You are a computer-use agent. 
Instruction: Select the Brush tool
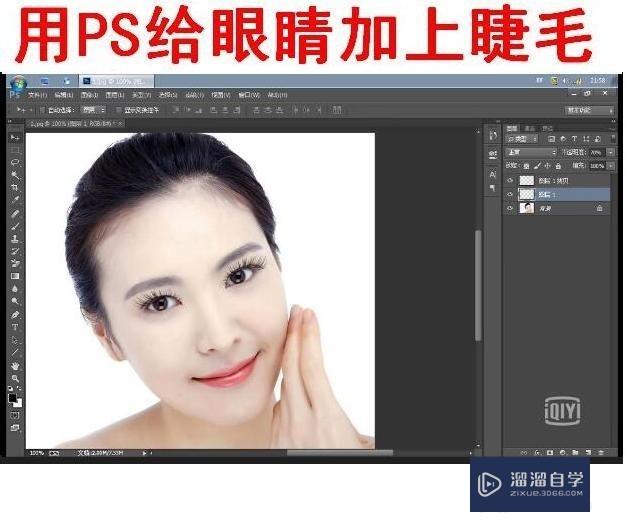point(15,226)
